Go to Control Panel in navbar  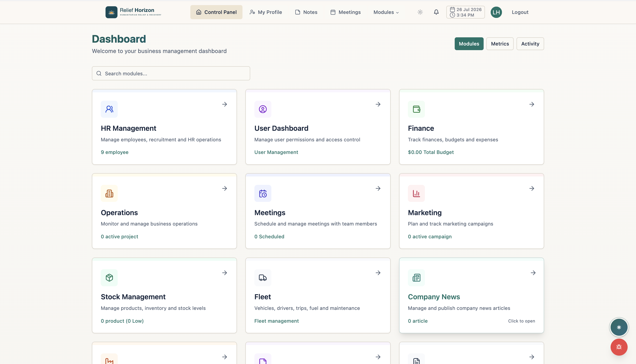point(216,12)
